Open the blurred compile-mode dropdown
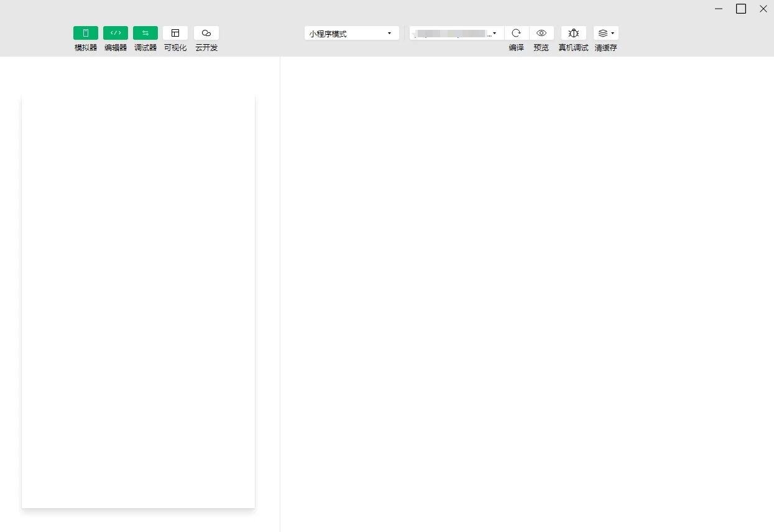Screen dimensions: 774x532 pyautogui.click(x=456, y=33)
